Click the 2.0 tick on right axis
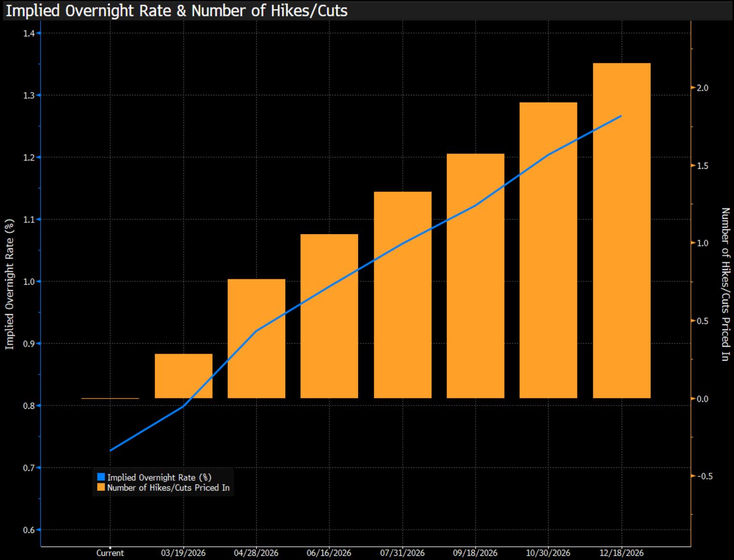 click(x=702, y=88)
